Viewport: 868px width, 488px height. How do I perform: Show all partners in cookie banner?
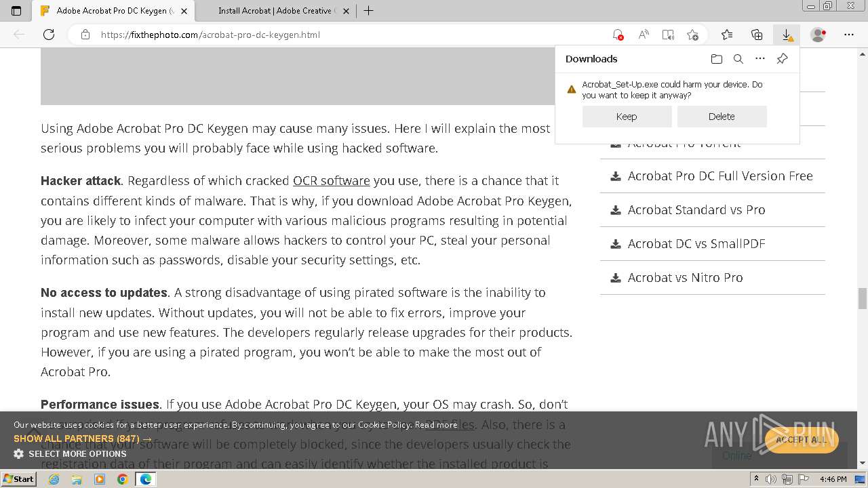coord(83,439)
